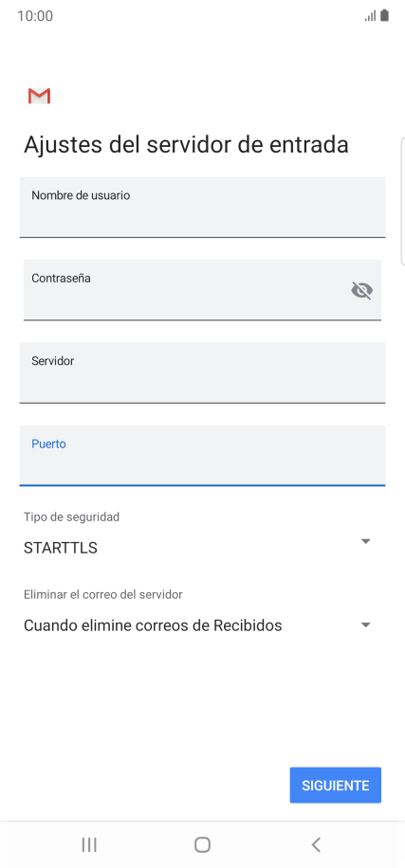Tap the edge panel handle on right side

point(402,202)
